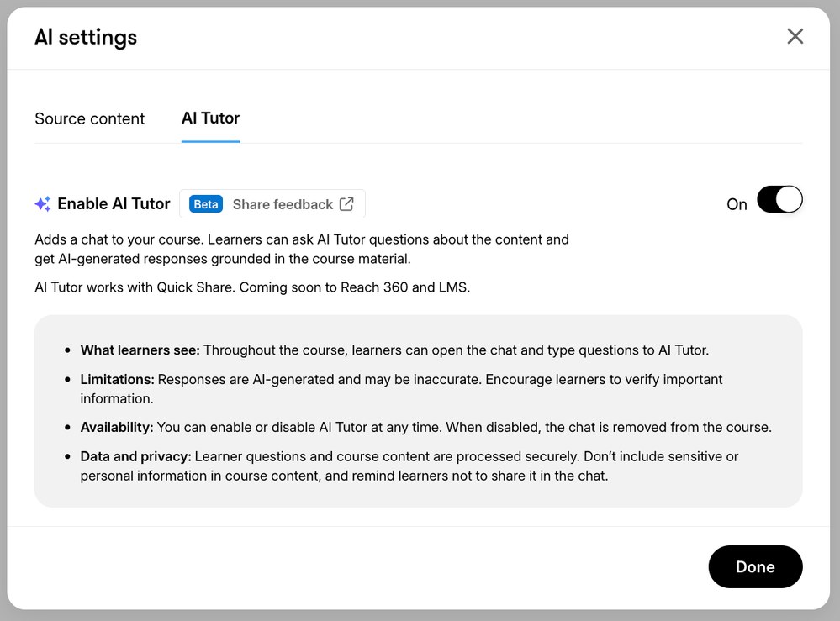840x621 pixels.
Task: Click the Data and privacy bullet label
Action: pos(136,457)
